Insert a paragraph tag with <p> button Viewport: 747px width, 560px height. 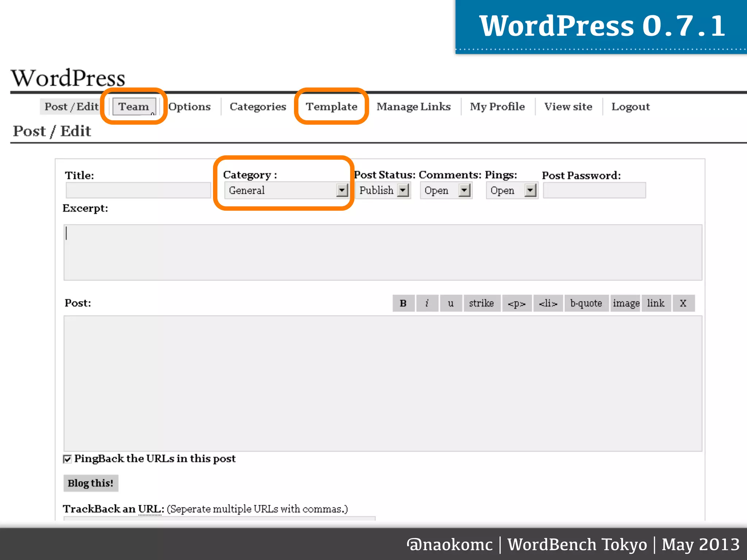pos(516,303)
